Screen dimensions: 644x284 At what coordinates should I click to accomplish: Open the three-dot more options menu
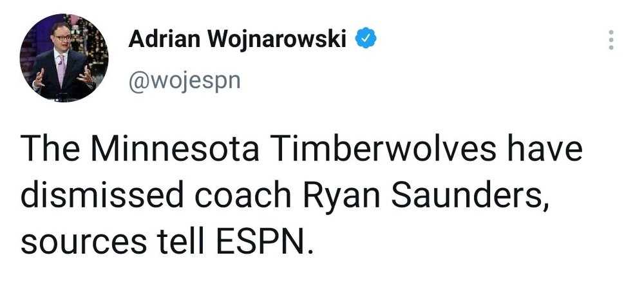click(611, 42)
